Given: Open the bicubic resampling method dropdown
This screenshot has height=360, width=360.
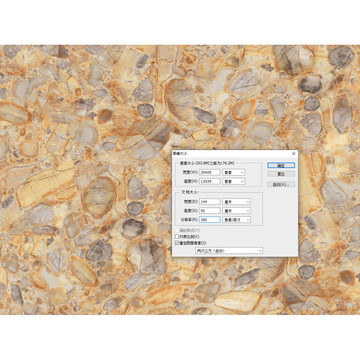Looking at the screenshot, I should click(x=229, y=251).
